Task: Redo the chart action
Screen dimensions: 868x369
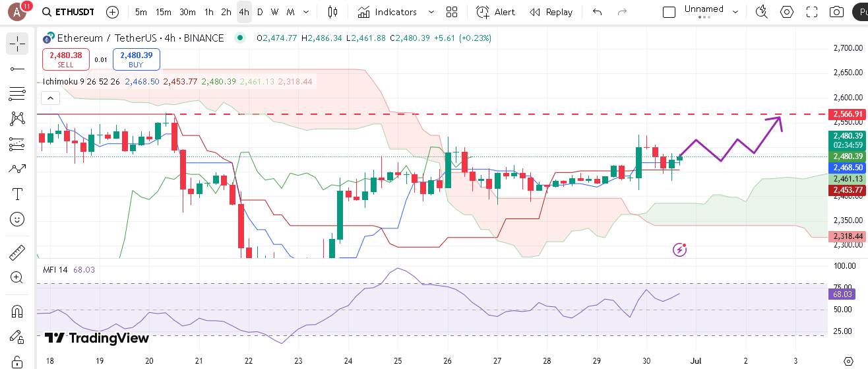Action: pos(621,12)
